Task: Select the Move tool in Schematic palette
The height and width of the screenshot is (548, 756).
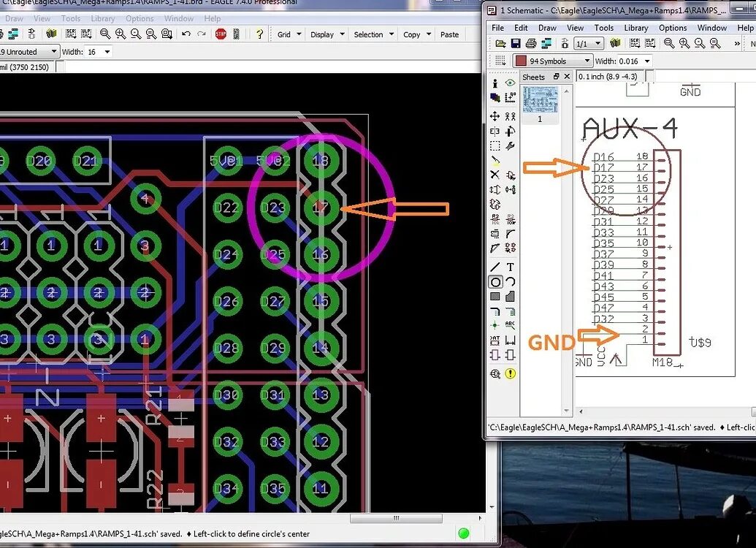Action: click(495, 116)
